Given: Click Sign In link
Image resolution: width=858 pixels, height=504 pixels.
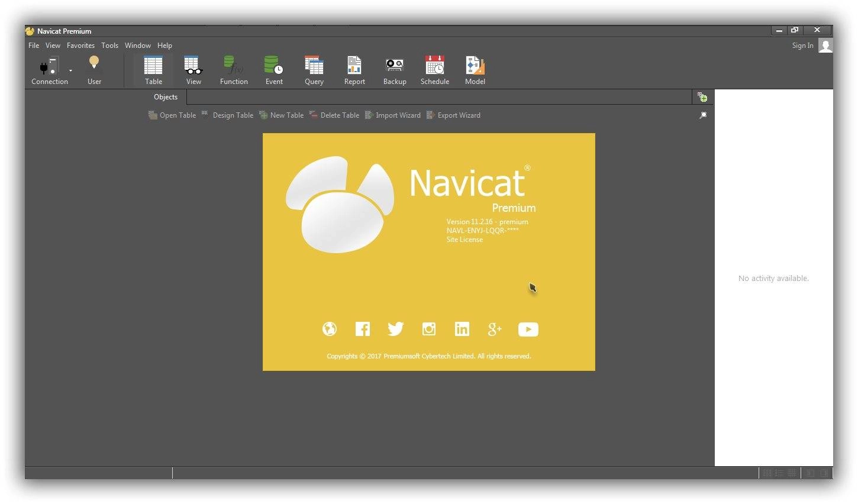Looking at the screenshot, I should [x=802, y=46].
